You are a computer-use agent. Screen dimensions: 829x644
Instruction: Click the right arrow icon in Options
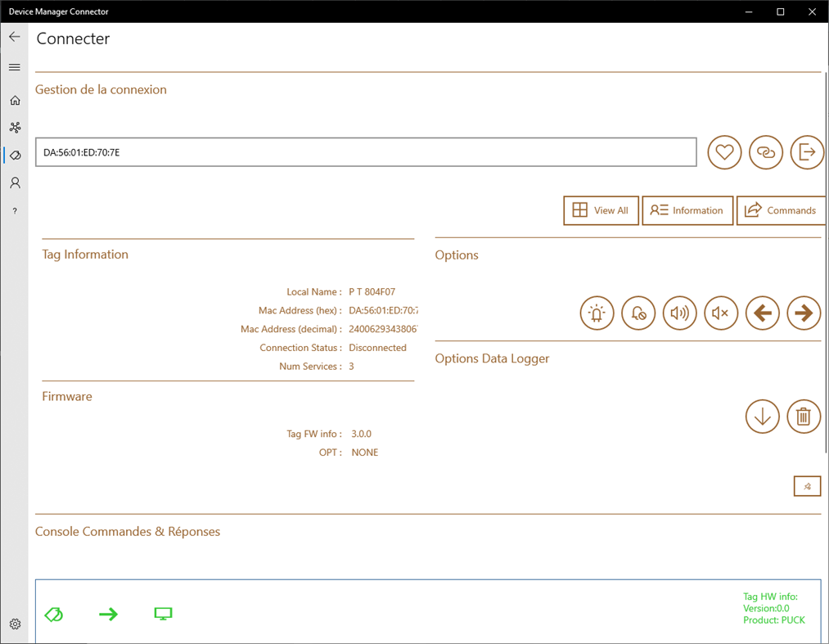pos(804,313)
